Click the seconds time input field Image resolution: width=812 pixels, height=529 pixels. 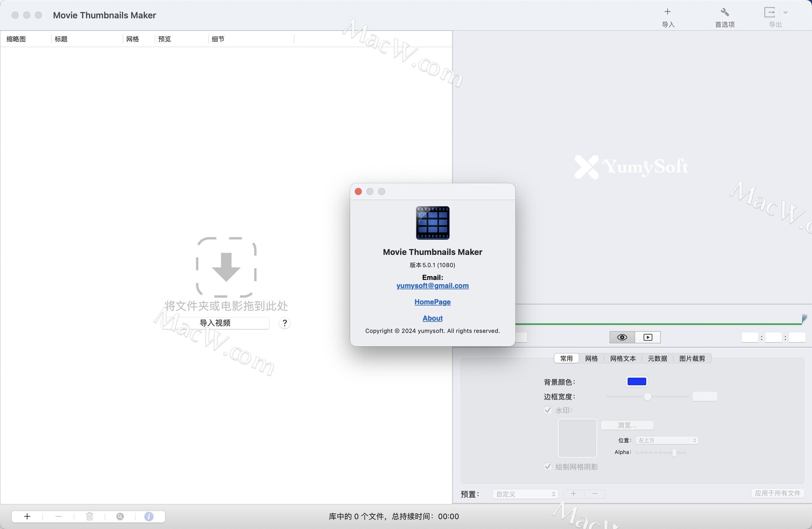coord(797,337)
